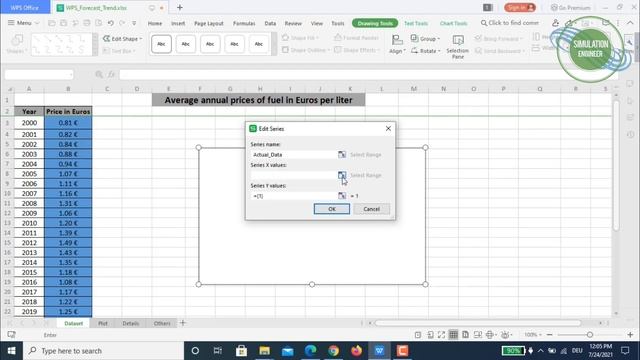The image size is (640, 360).
Task: Open Firefox from the taskbar
Action: 356,351
